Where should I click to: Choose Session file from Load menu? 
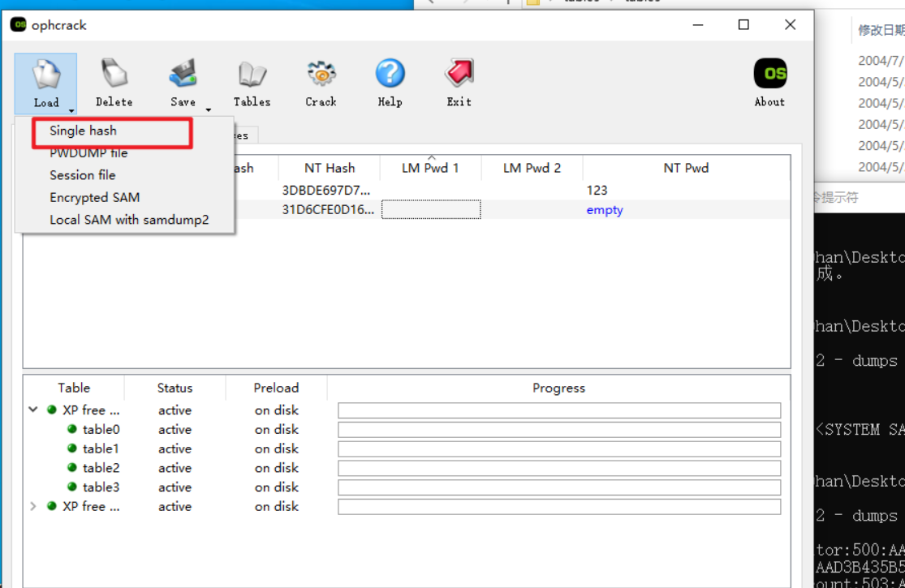pyautogui.click(x=83, y=174)
